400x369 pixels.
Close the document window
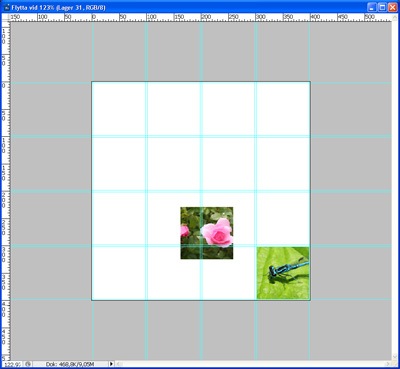pos(392,7)
